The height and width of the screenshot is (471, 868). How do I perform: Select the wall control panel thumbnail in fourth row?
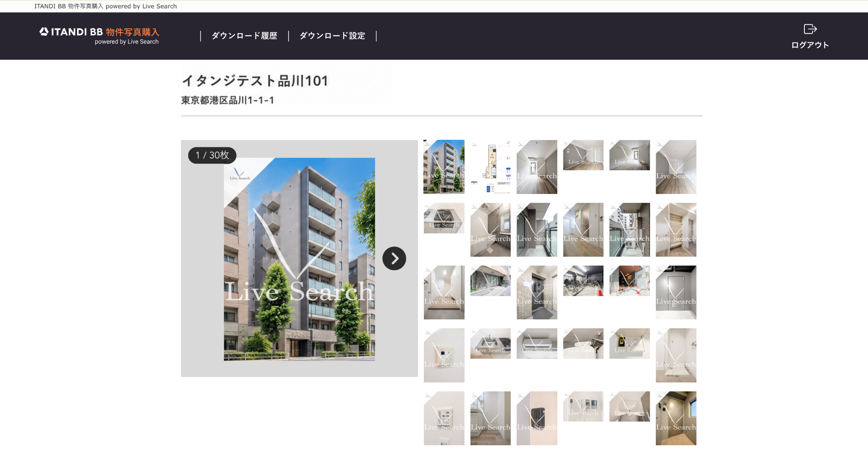(444, 355)
